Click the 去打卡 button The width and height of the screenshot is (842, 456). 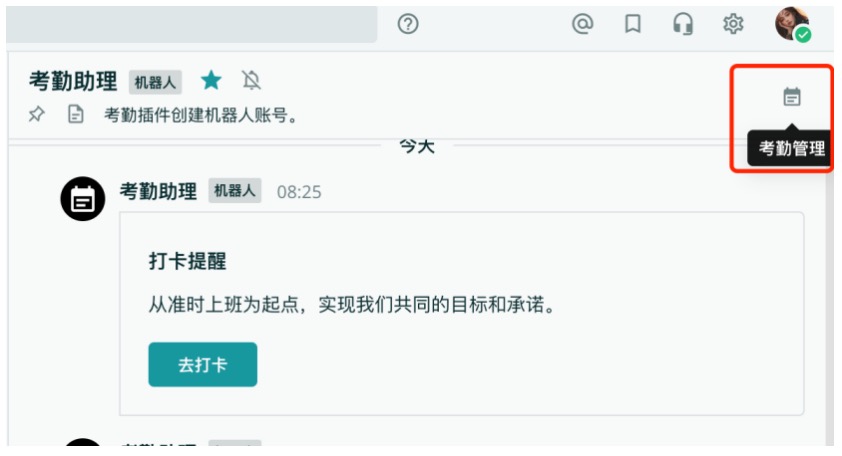coord(202,365)
